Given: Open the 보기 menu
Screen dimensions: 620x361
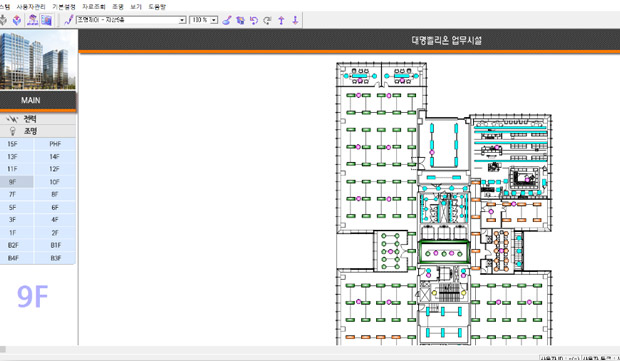Looking at the screenshot, I should 136,7.
